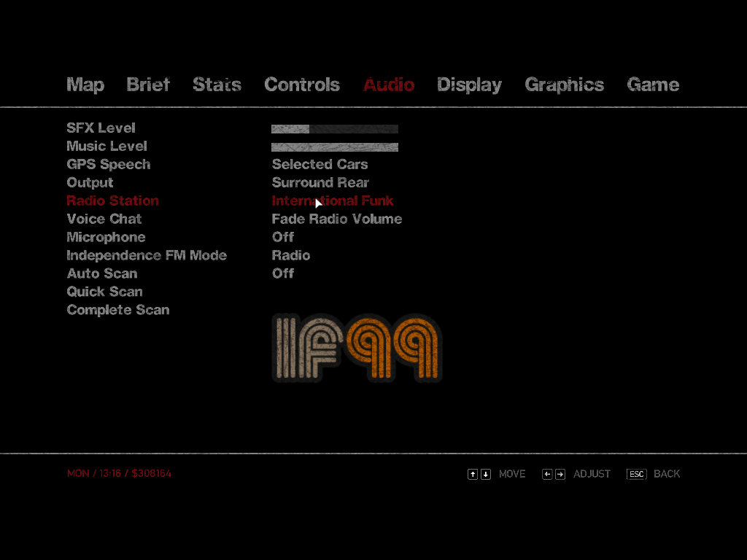This screenshot has width=747, height=560.
Task: Select the SFX Level option label
Action: click(101, 128)
